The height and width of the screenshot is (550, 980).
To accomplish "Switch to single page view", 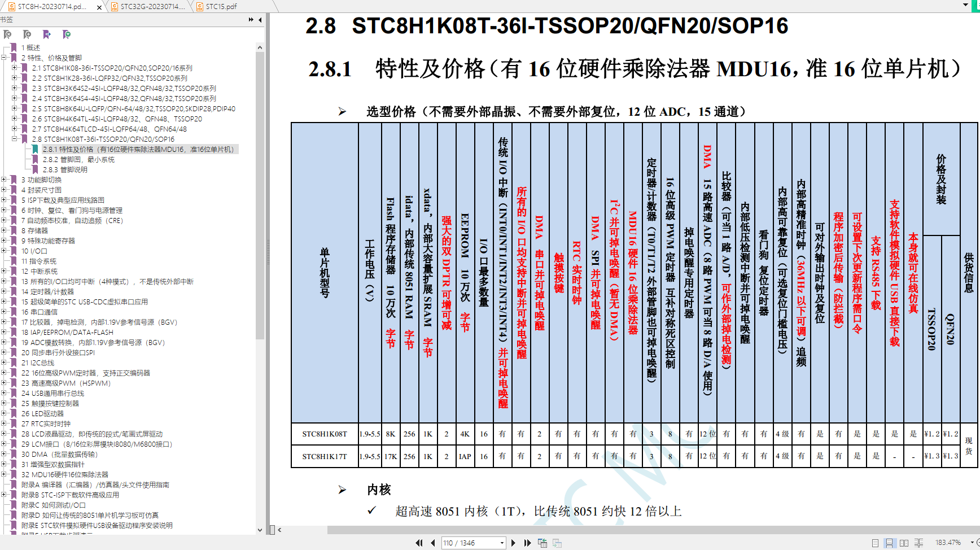I will pos(875,543).
